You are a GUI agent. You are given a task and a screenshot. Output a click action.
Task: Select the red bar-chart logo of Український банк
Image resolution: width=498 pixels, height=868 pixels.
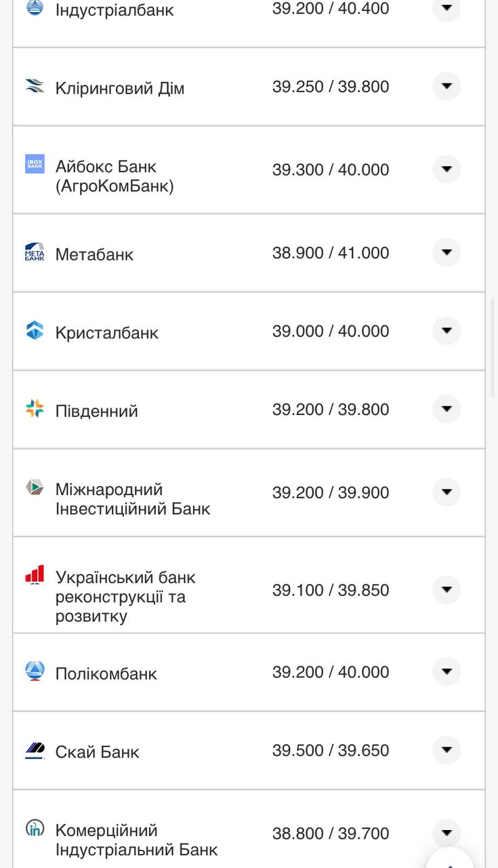[35, 574]
